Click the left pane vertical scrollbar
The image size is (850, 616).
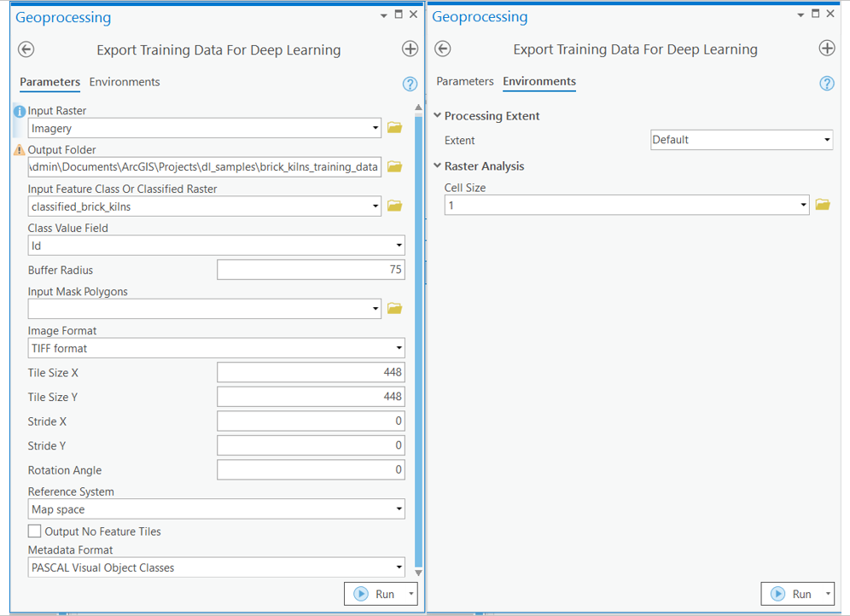click(x=418, y=341)
